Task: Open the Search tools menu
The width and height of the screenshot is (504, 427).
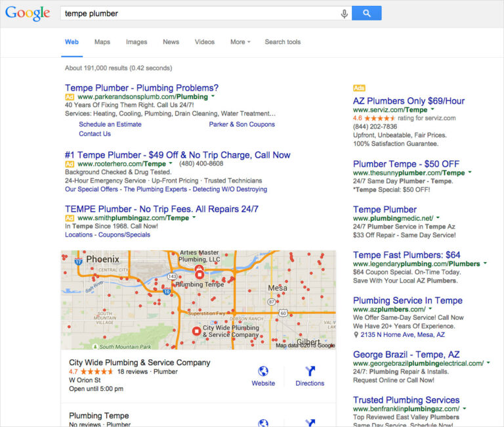Action: pos(283,42)
